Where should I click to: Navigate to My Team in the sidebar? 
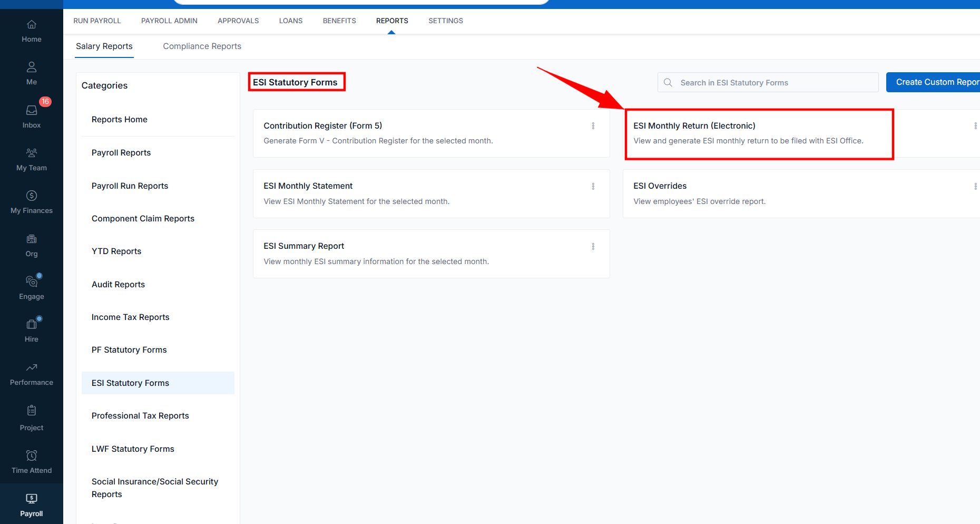tap(31, 158)
